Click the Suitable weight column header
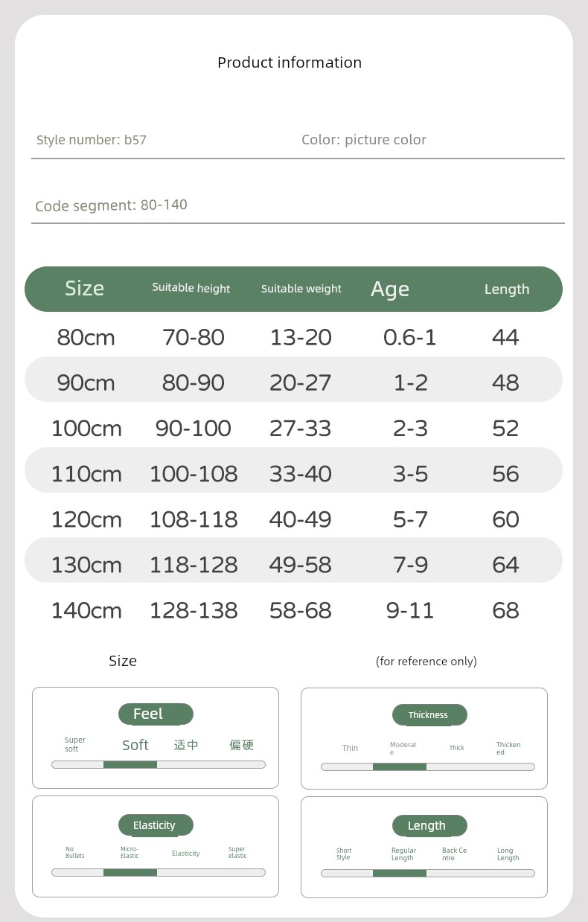The width and height of the screenshot is (588, 922). point(301,289)
